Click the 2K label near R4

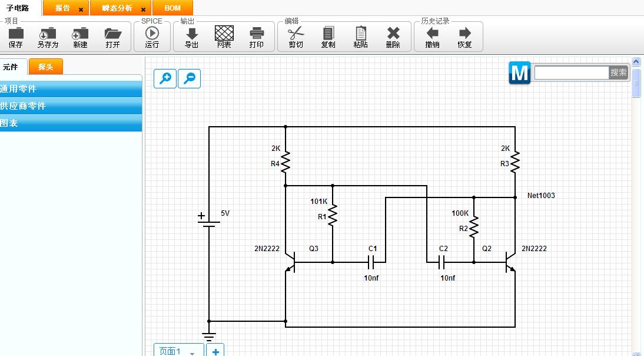click(x=276, y=149)
